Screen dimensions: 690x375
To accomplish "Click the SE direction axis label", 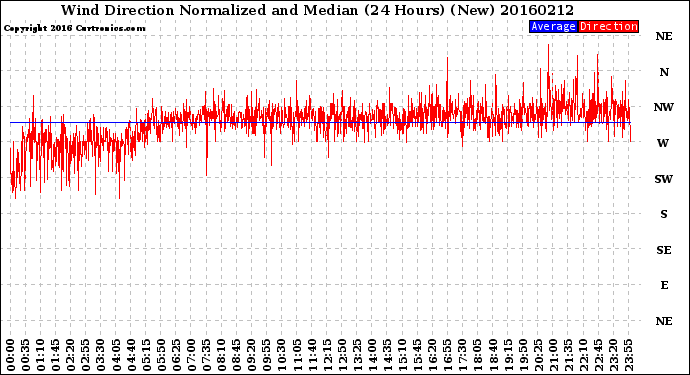I will pos(664,250).
